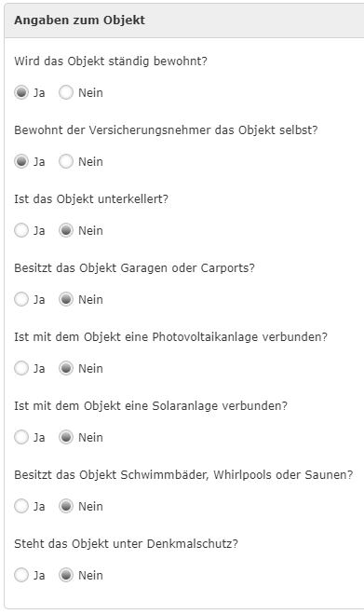Screen dimensions: 364x614
Task: Select Nein for ständig bewohnt question
Action: click(66, 93)
